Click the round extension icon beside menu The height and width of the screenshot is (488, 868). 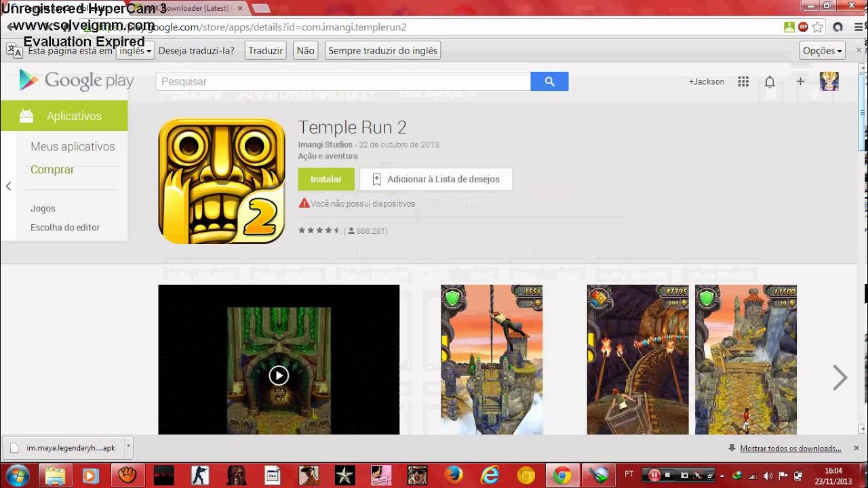click(837, 27)
